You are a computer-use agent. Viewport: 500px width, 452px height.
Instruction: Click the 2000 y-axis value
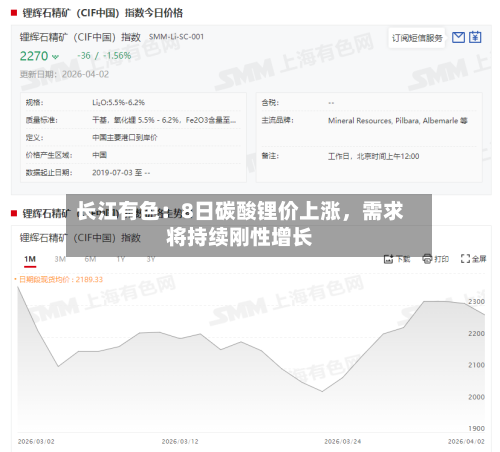pyautogui.click(x=476, y=397)
